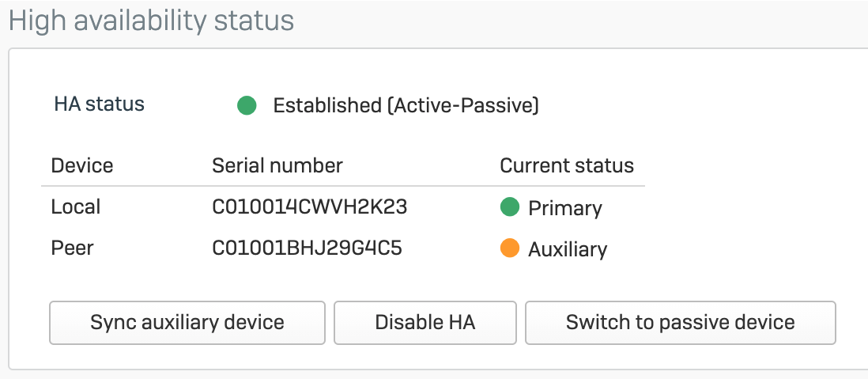868x379 pixels.
Task: Click the Serial number column header
Action: 277,165
